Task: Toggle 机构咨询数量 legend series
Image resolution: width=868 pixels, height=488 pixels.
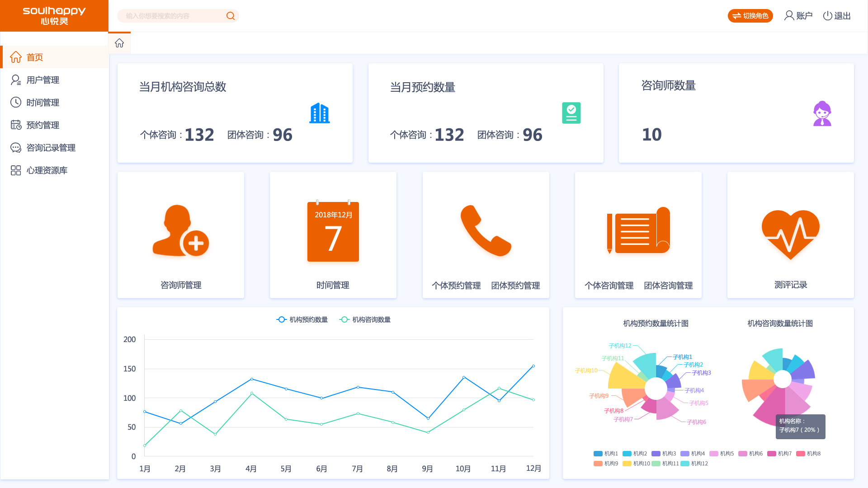Action: (365, 319)
